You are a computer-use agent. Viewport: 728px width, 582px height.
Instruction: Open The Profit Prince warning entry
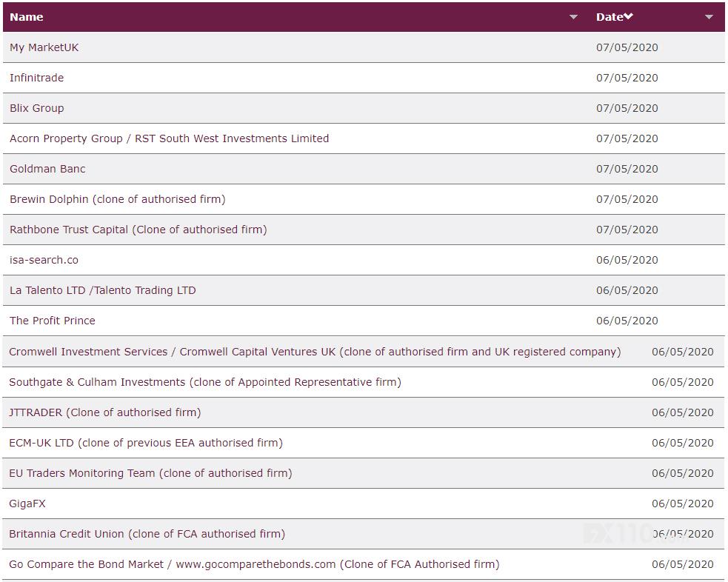click(53, 321)
